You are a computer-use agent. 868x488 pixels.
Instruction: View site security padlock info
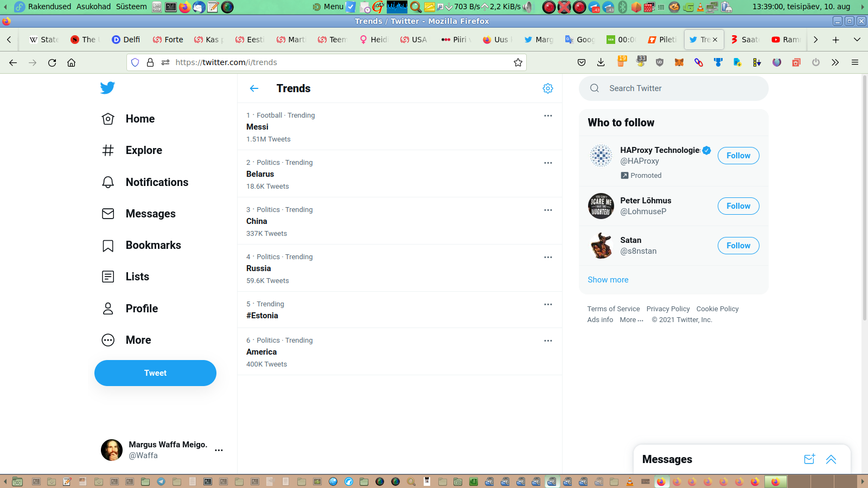(x=150, y=62)
